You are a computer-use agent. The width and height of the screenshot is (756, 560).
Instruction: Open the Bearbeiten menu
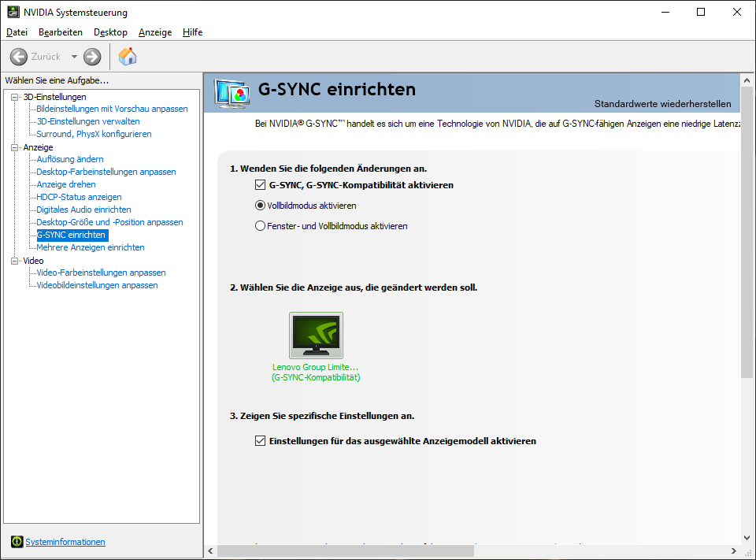61,32
